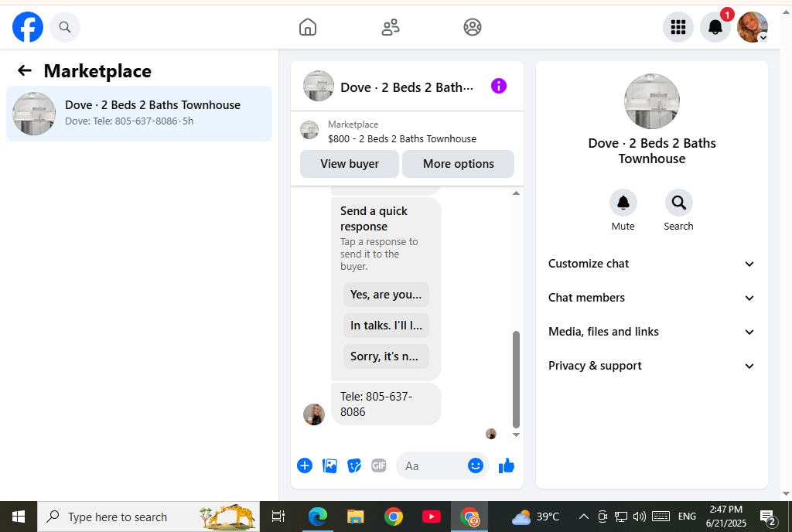Send quick response 'Sorry, it's n...'
Screen dimensions: 792x532
click(386, 356)
